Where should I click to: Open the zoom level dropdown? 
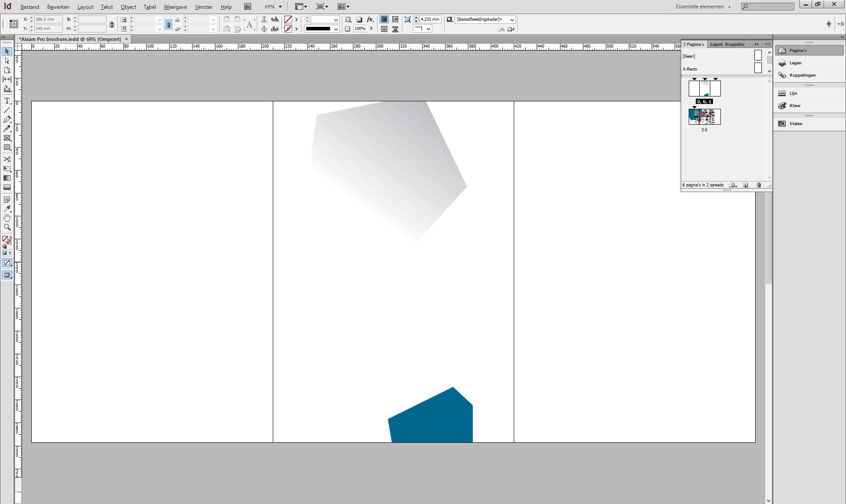tap(280, 7)
